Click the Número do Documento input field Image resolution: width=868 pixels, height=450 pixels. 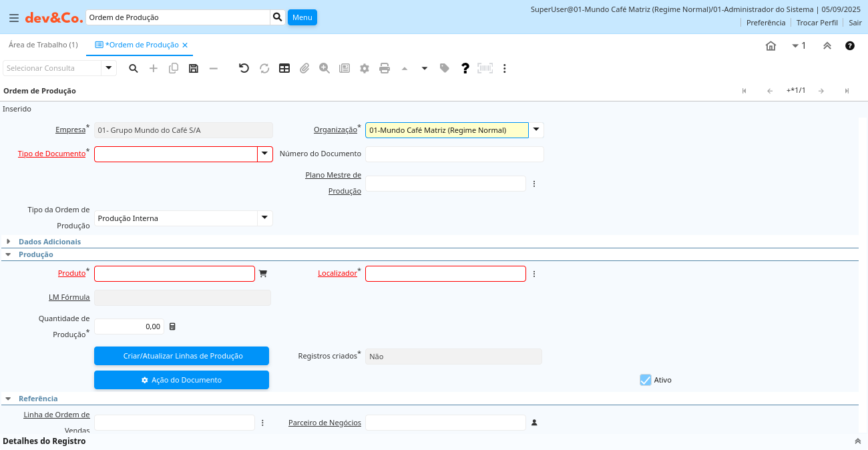454,154
